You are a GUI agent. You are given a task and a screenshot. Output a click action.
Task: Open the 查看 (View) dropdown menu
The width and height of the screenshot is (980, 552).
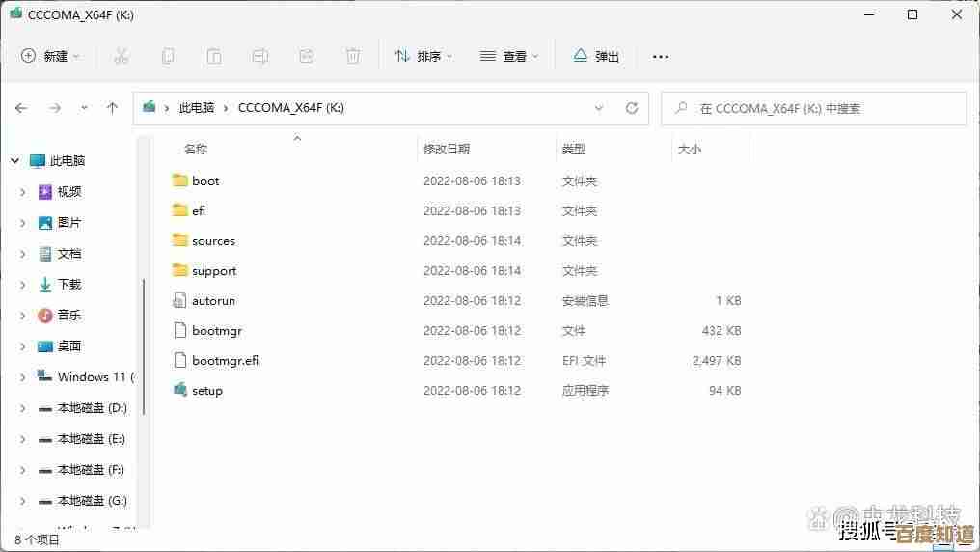509,56
